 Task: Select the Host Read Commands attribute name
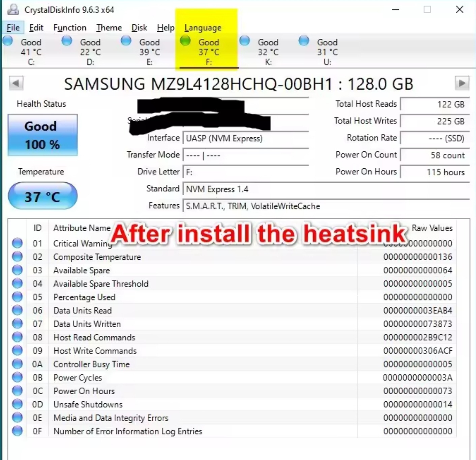(x=94, y=337)
